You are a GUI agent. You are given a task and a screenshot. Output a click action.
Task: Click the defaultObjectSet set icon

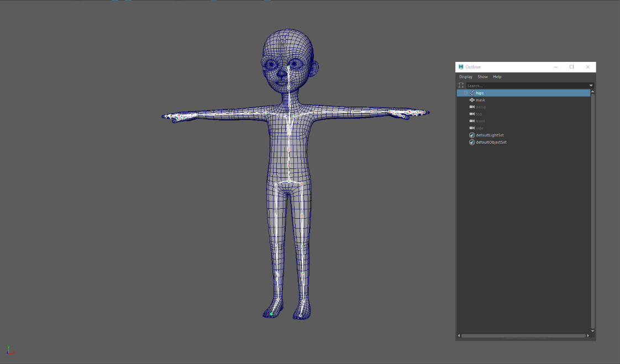[472, 143]
